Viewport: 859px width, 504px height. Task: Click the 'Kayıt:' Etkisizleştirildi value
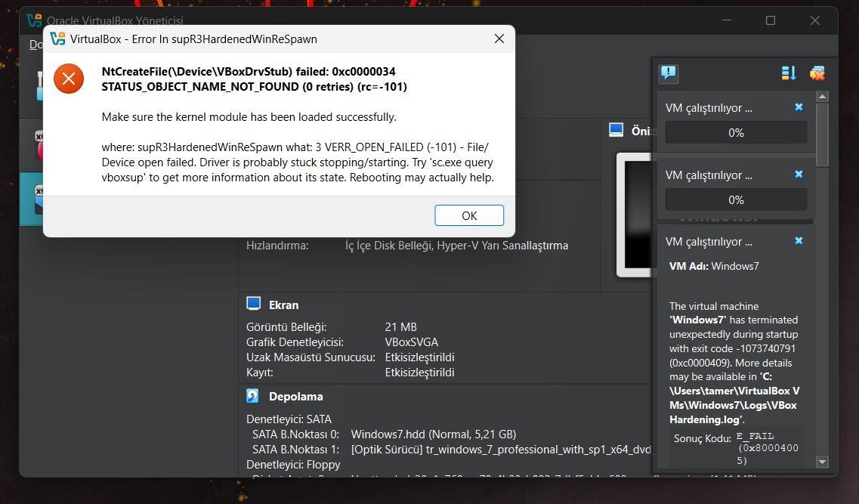(x=419, y=373)
